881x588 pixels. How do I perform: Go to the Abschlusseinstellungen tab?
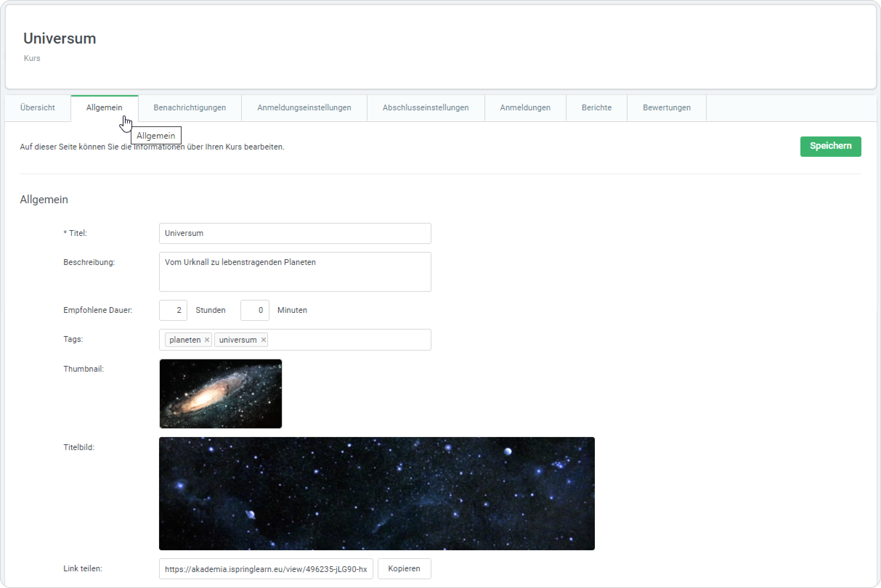[426, 108]
